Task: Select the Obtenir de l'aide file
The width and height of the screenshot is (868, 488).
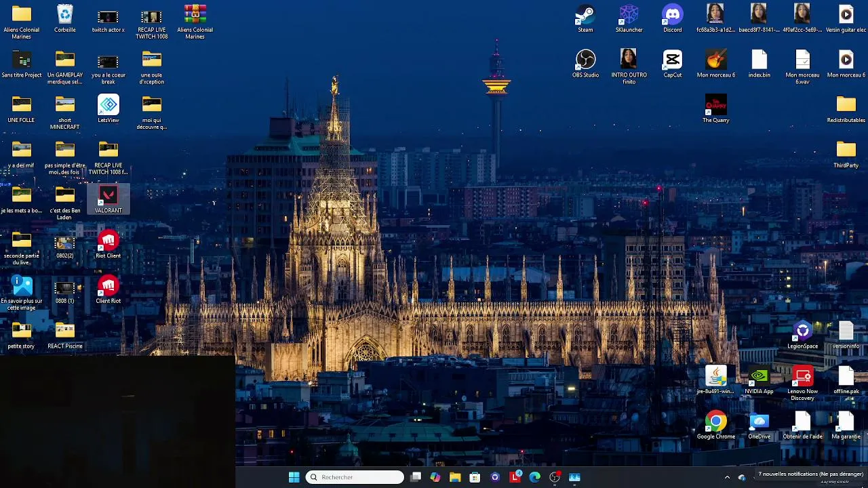Action: click(803, 422)
